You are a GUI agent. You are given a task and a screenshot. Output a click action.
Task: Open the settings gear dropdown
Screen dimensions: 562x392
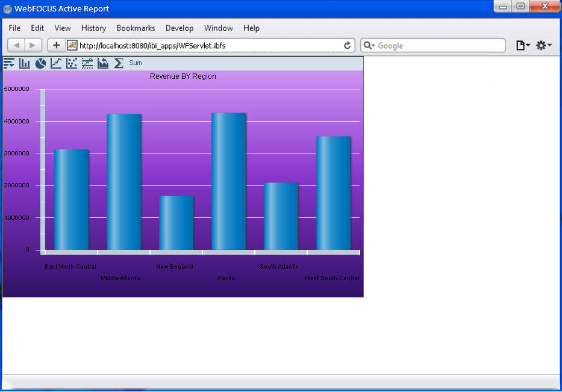point(543,46)
